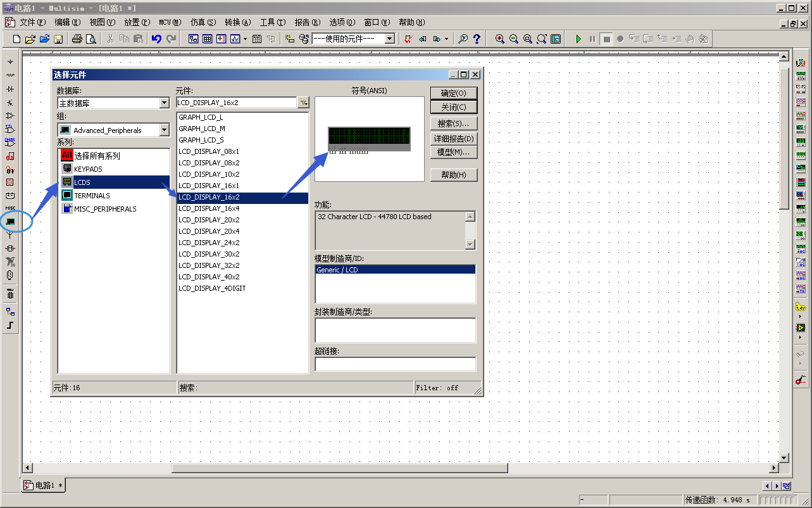Click the Zoom In magnifier
Image resolution: width=812 pixels, height=508 pixels.
(x=500, y=39)
